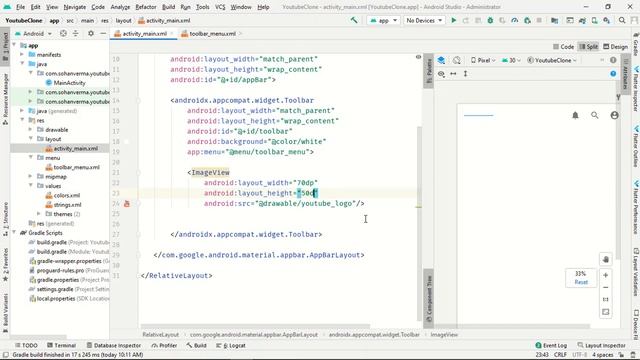This screenshot has width=640, height=360.
Task: Collapse all nodes in Project panel
Action: 76,33
